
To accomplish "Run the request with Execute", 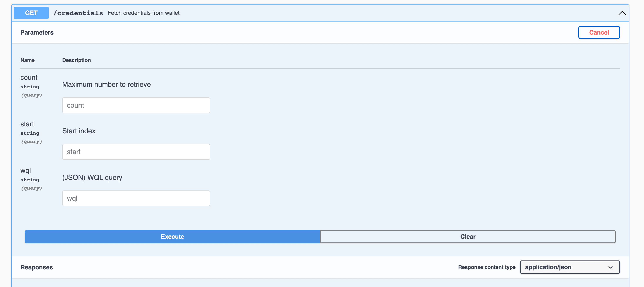I will (x=173, y=236).
